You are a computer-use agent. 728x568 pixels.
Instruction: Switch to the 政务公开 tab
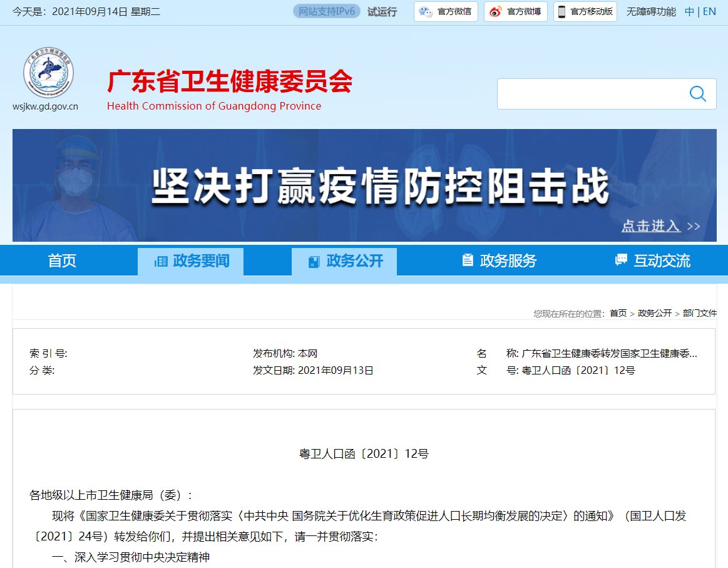344,261
